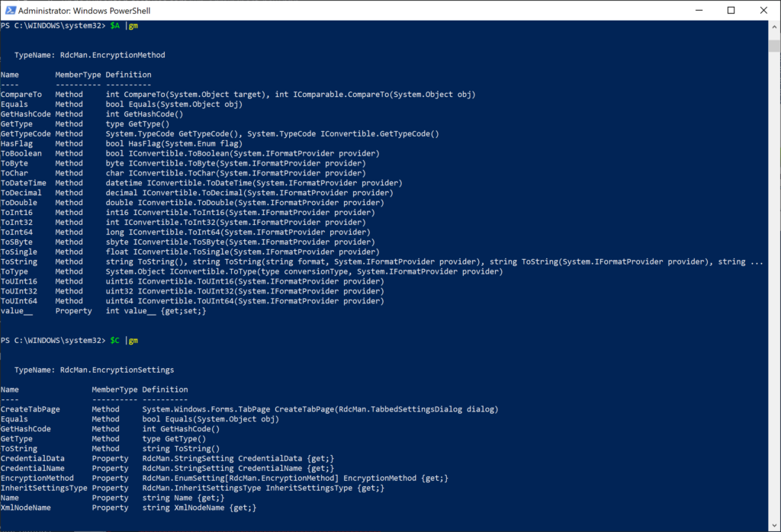Click the value__ property row
Image resolution: width=781 pixels, height=532 pixels.
click(17, 310)
